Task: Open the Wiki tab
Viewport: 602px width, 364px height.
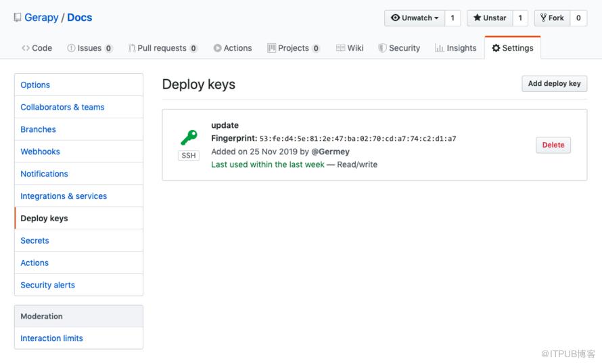Action: coord(350,48)
